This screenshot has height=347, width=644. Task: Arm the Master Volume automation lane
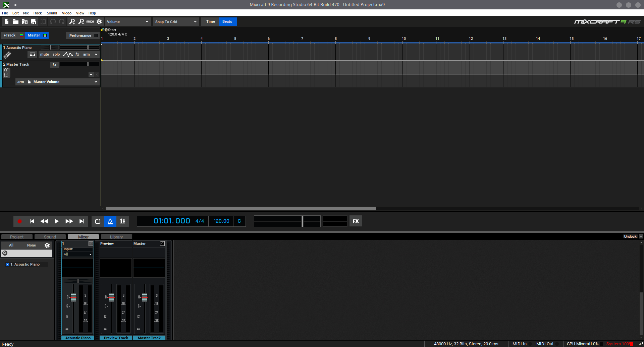21,82
